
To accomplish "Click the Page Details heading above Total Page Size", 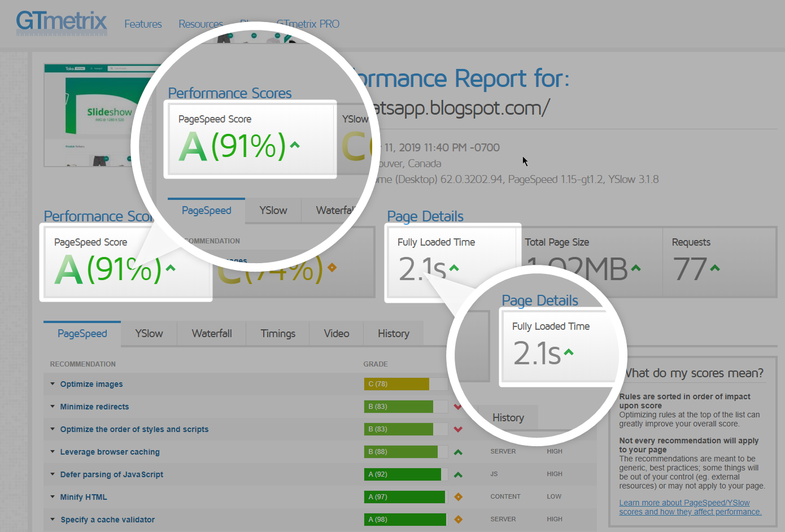I will (x=425, y=216).
